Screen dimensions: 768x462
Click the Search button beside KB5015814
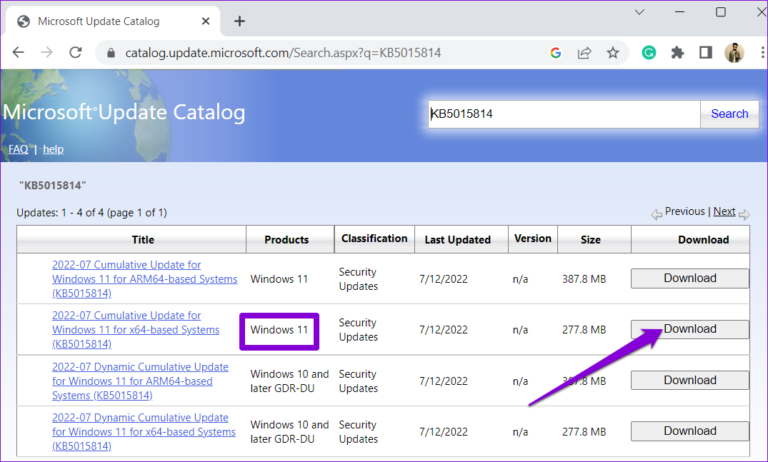(729, 114)
